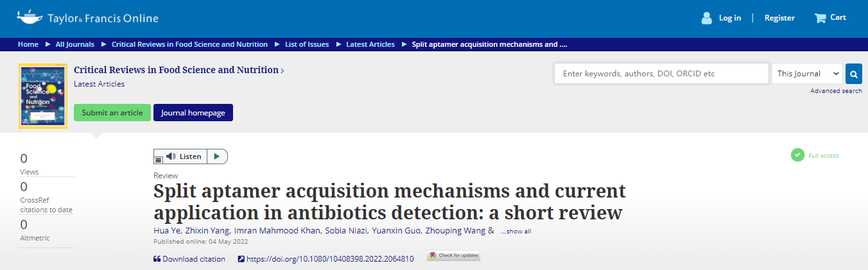Open the Journal homepage button

point(193,113)
